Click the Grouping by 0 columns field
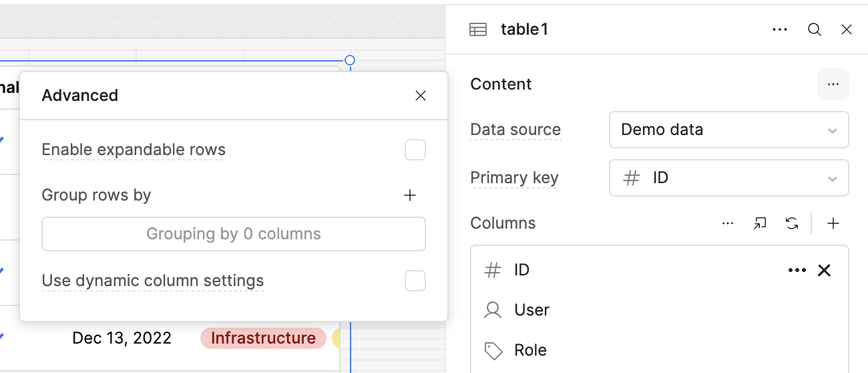The width and height of the screenshot is (868, 373). coord(234,234)
